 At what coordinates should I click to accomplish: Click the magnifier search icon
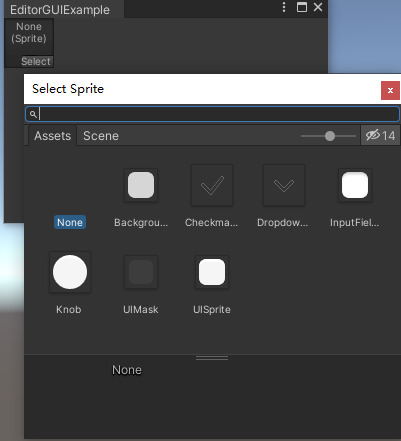tap(33, 114)
